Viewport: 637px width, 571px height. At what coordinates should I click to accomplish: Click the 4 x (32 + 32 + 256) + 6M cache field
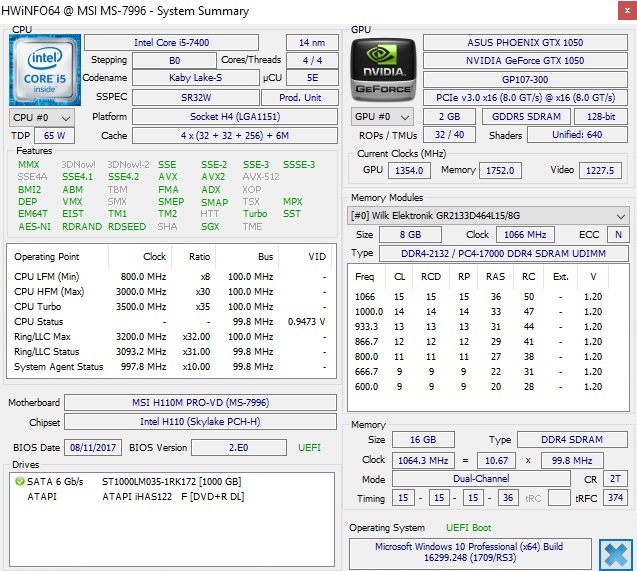(x=235, y=135)
